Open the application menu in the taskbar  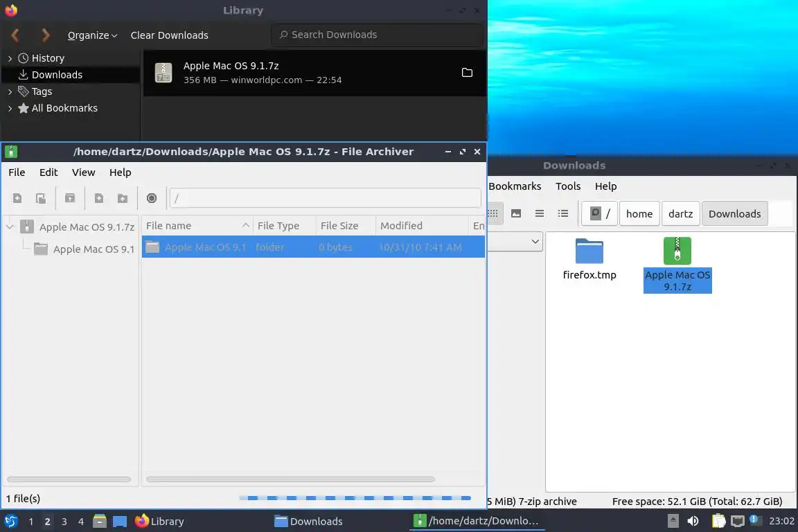point(11,522)
